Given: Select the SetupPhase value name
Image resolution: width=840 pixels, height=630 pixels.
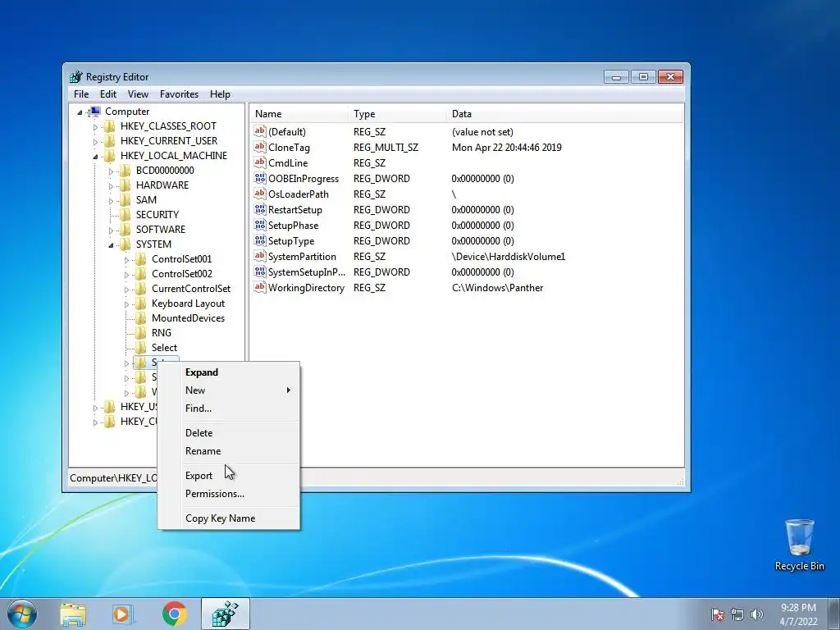Looking at the screenshot, I should (x=293, y=225).
